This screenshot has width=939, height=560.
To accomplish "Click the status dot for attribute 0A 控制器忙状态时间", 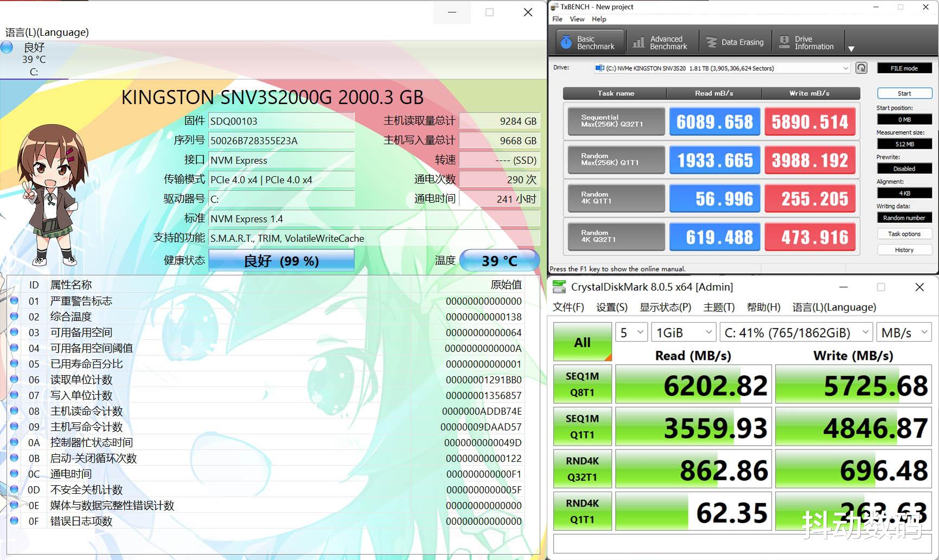I will pos(14,442).
